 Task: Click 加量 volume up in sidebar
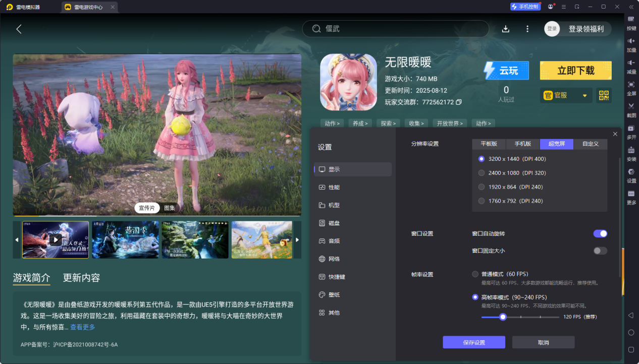click(631, 44)
